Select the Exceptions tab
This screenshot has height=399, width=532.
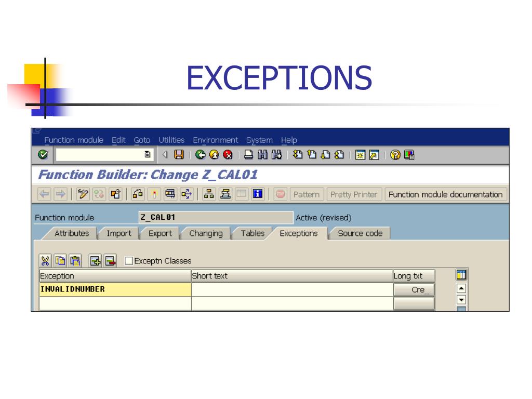[x=299, y=233]
